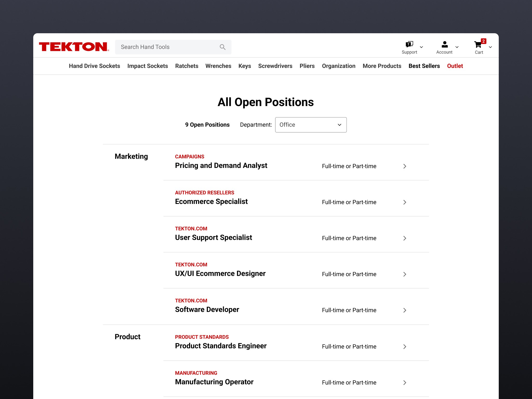532x399 pixels.
Task: Open the Pricing and Demand Analyst position
Action: (x=221, y=165)
